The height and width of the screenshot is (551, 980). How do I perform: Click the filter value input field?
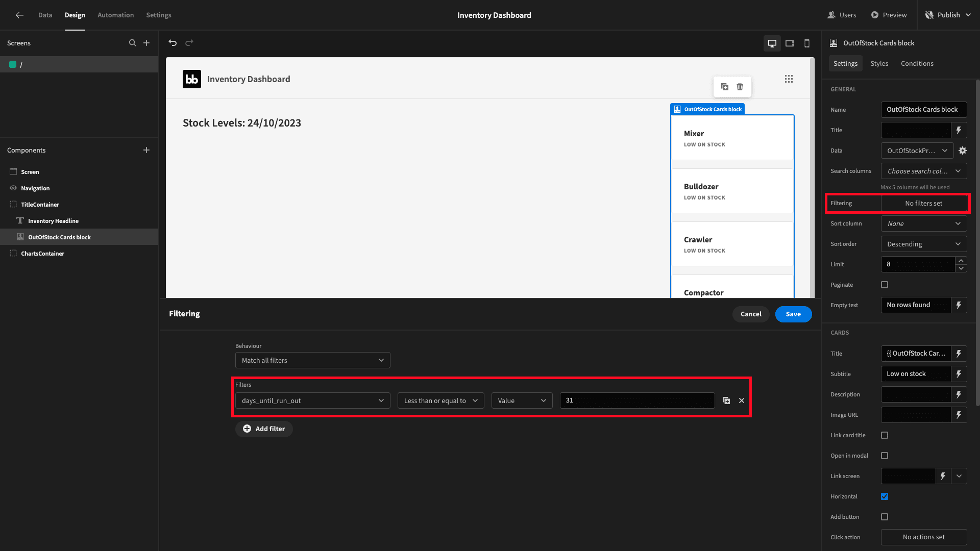point(636,400)
